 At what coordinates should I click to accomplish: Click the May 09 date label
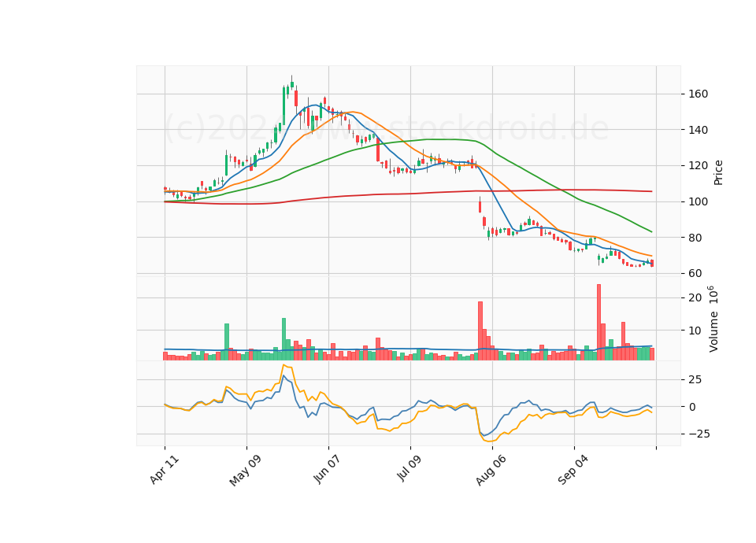coord(245,471)
